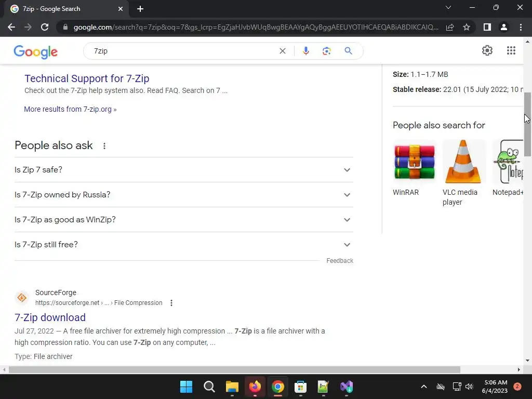This screenshot has width=532, height=399.
Task: Expand 'Is 7-Zip owned by Russia?'
Action: click(184, 195)
